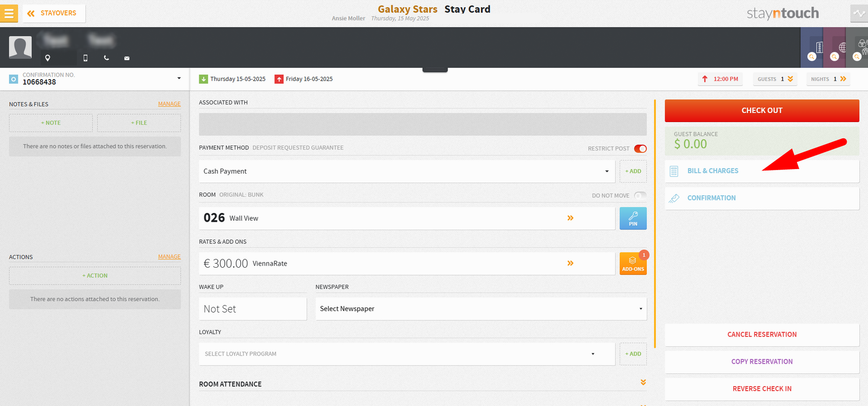Go back to Stayovers list
The height and width of the screenshot is (406, 868).
click(54, 13)
